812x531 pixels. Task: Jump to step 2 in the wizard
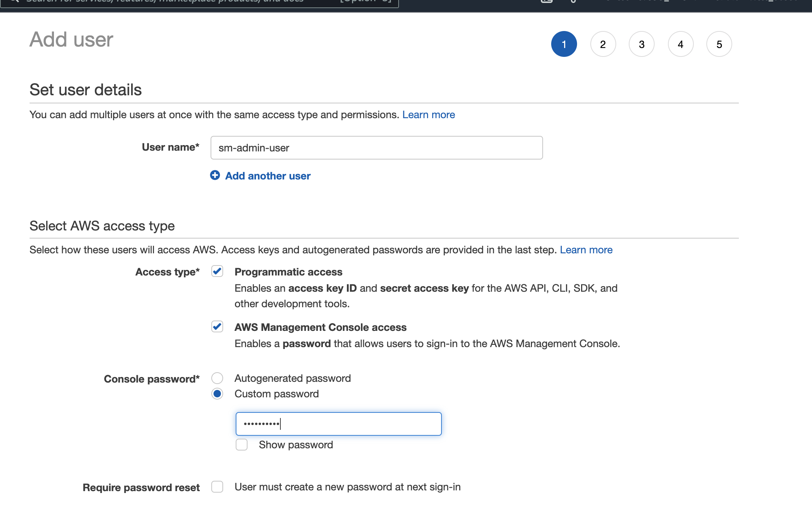pos(603,44)
